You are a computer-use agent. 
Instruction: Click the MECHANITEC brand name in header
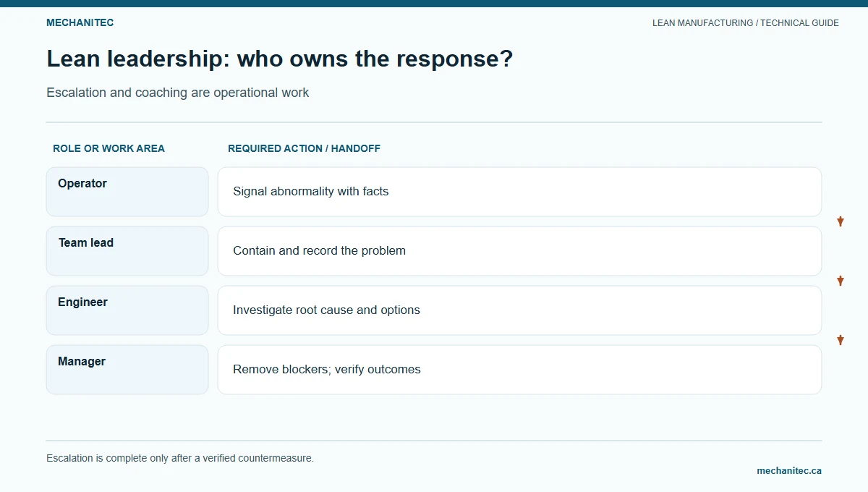(80, 22)
